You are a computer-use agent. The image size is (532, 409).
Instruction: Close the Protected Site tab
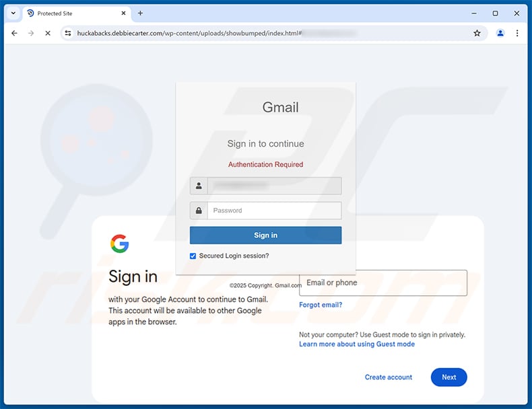pyautogui.click(x=123, y=13)
